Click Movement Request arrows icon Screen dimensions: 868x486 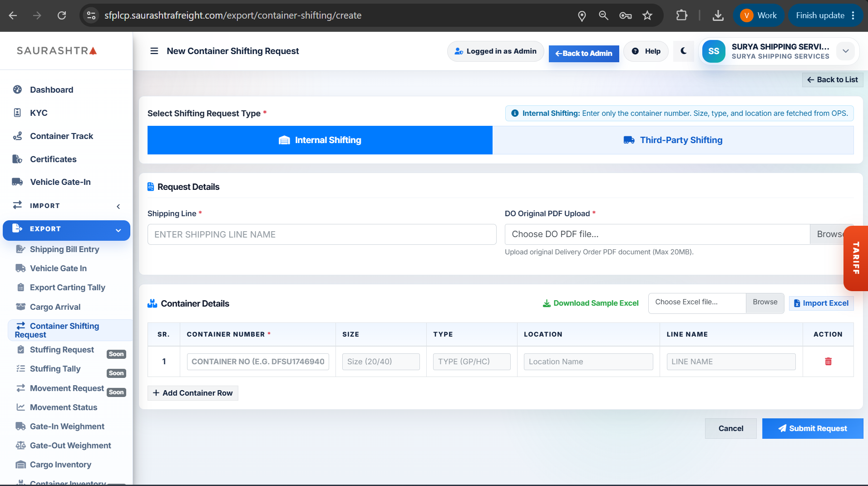[20, 388]
